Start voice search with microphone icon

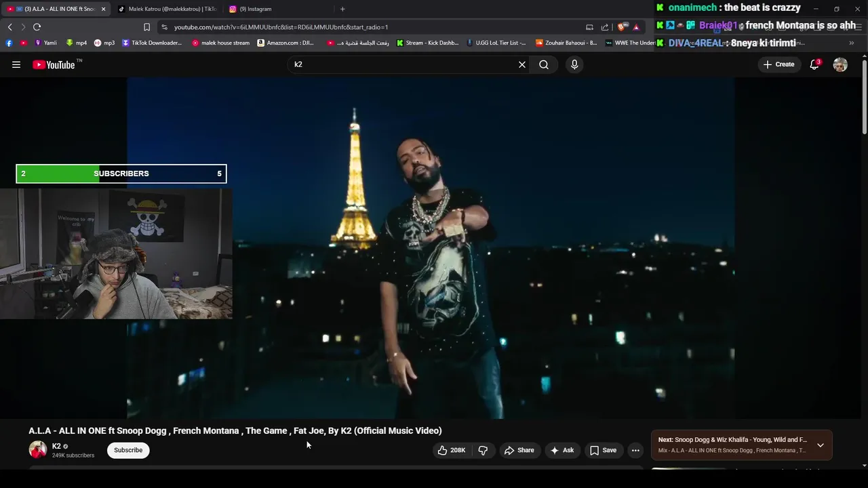click(574, 64)
